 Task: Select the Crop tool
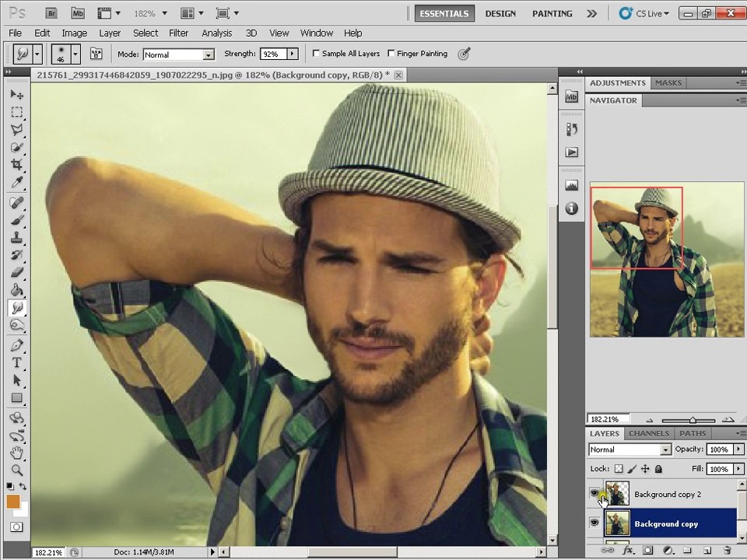(x=16, y=165)
